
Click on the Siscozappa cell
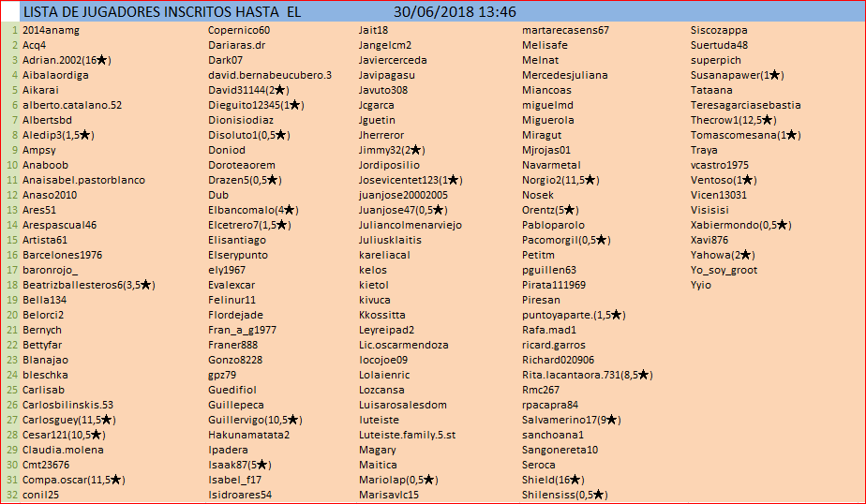point(719,30)
